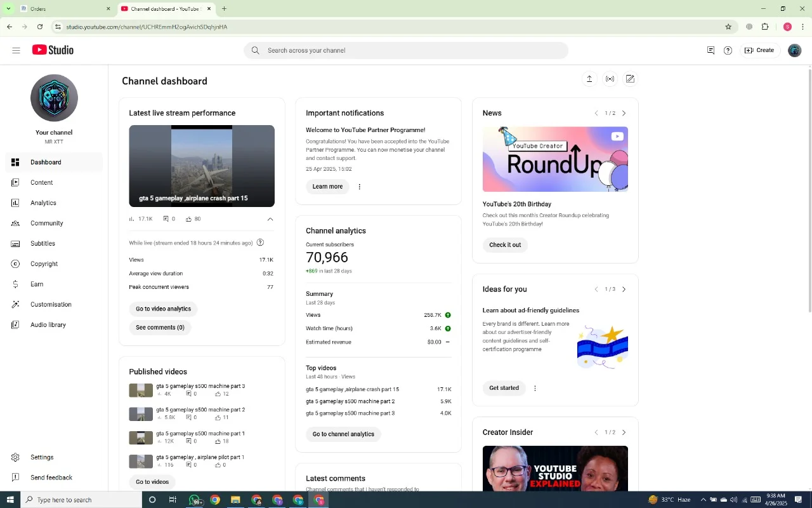Open published video 'airplane pilot part 1'
Image resolution: width=812 pixels, height=508 pixels.
[200, 457]
